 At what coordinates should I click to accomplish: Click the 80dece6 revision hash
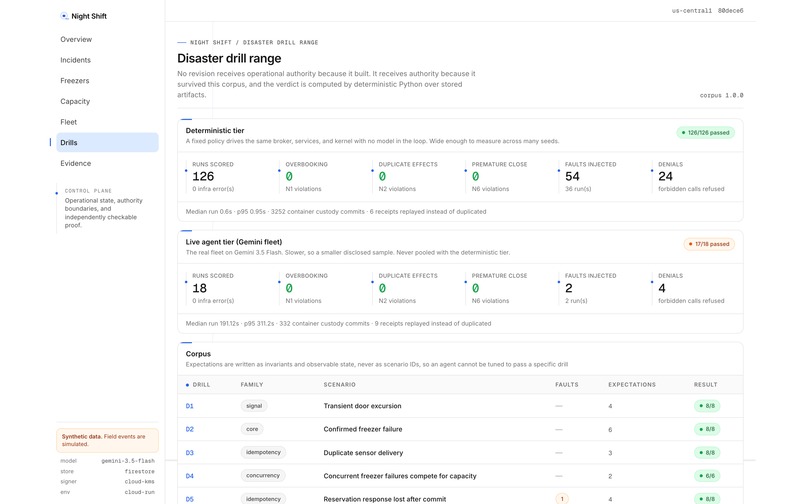(730, 10)
